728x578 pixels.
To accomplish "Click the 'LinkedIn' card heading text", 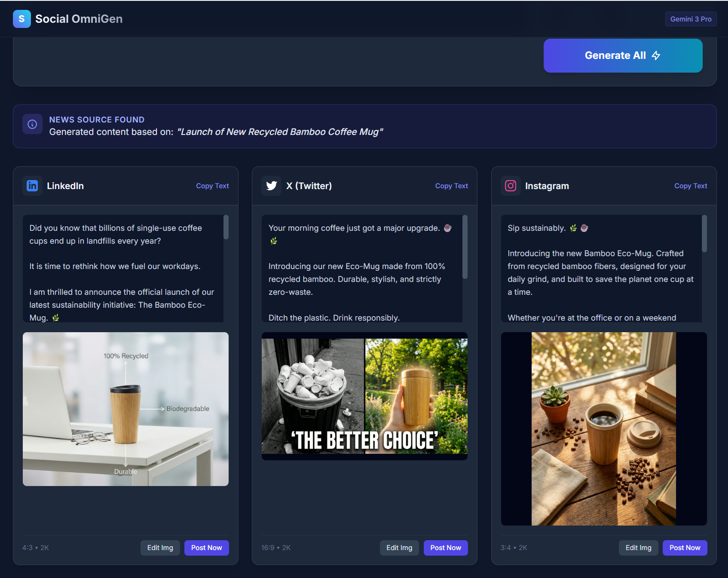I will click(x=65, y=186).
